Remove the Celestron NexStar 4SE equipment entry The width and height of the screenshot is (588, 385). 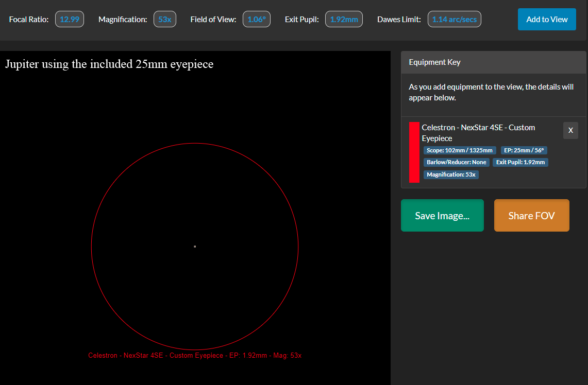point(570,130)
